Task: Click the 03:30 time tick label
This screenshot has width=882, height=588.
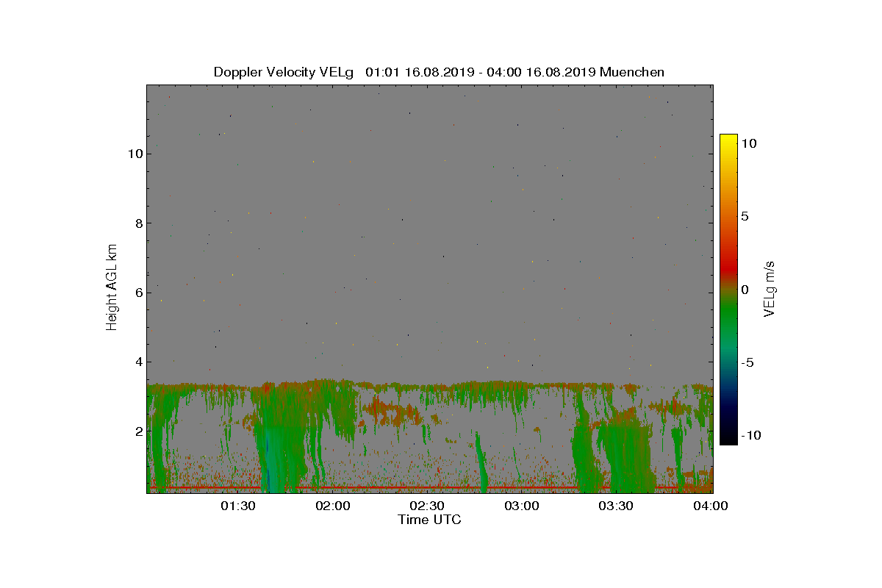Action: [616, 506]
